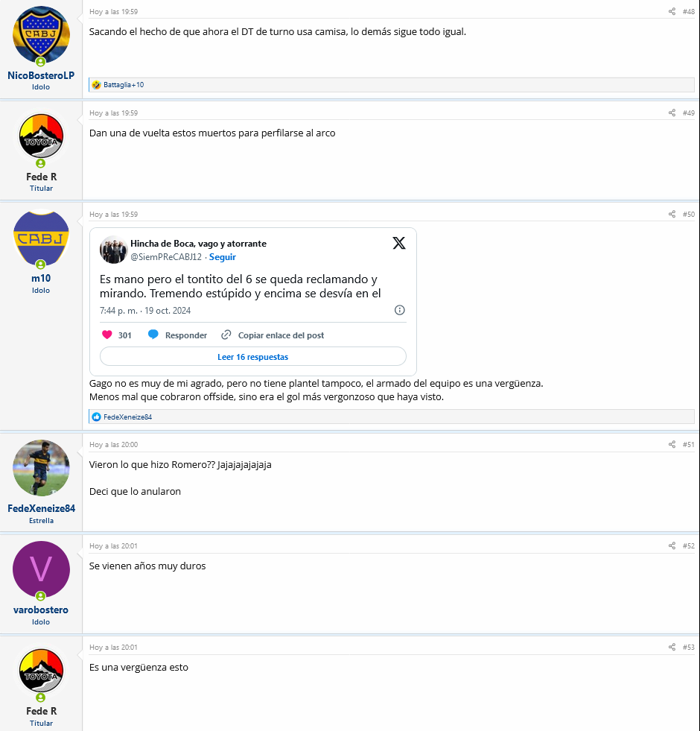Open varobostero username link
The image size is (700, 731).
41,610
